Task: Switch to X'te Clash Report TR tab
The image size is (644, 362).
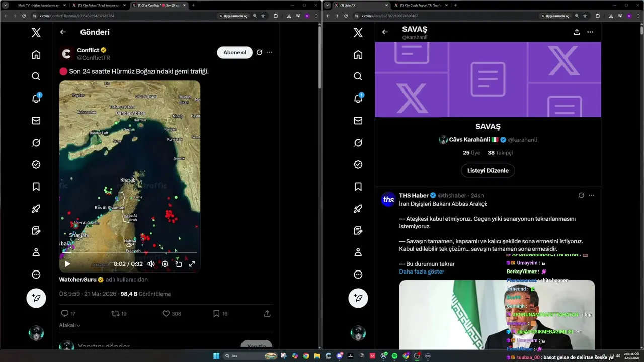Action: tap(421, 5)
